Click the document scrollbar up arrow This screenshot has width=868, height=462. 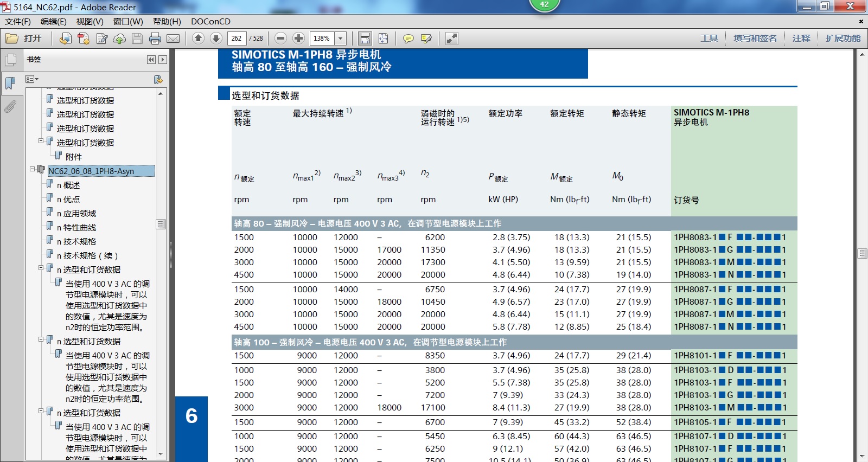(x=862, y=55)
